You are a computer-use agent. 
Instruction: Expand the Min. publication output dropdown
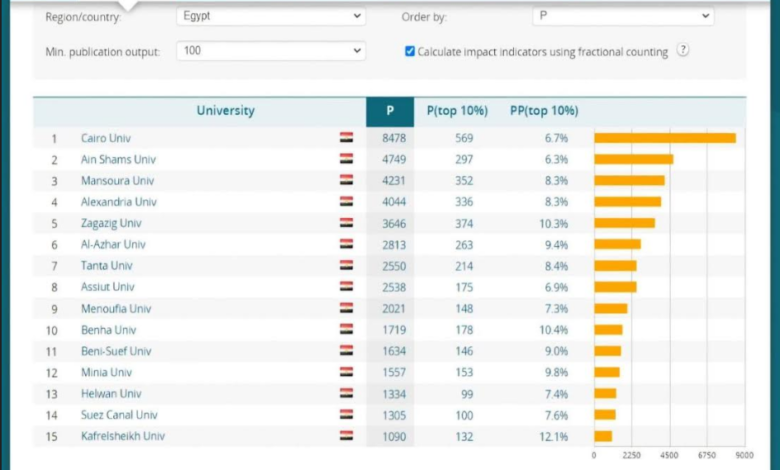pos(271,51)
